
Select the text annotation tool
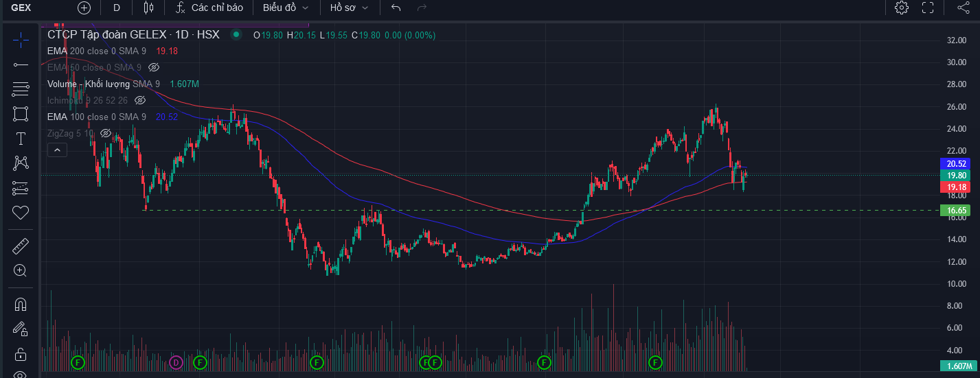tap(21, 139)
